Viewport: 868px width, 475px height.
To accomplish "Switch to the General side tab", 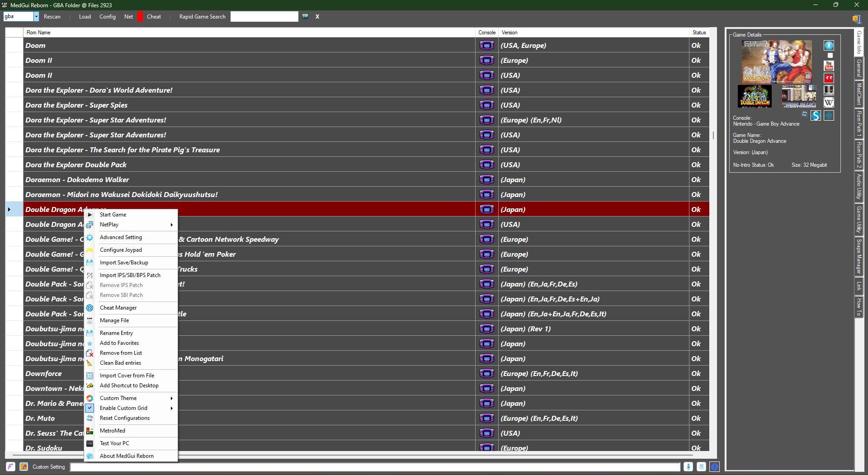I will [x=859, y=69].
